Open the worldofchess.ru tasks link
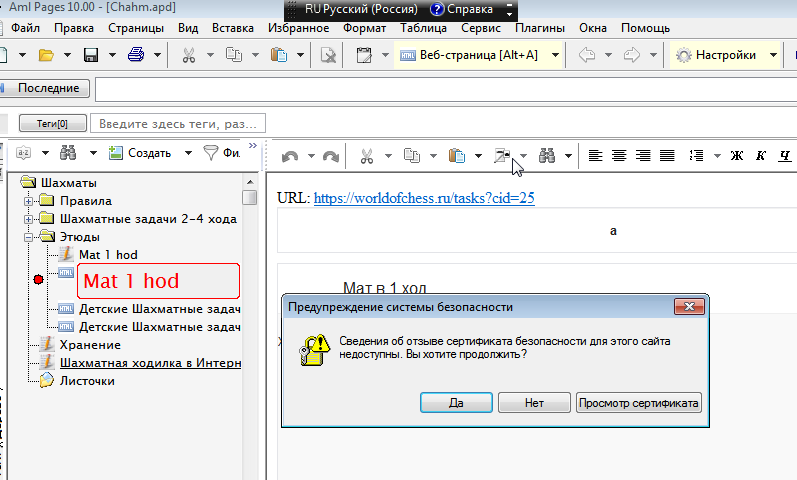797x480 pixels. click(x=424, y=198)
